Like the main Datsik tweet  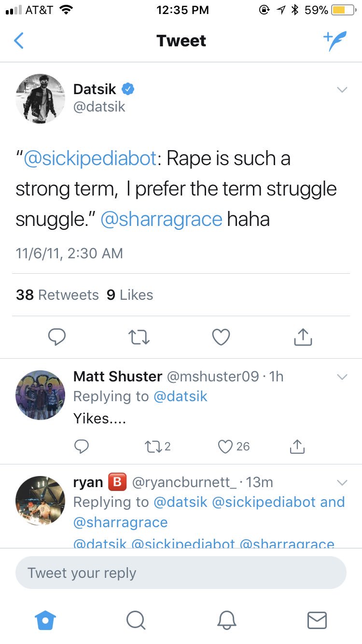[x=221, y=337]
